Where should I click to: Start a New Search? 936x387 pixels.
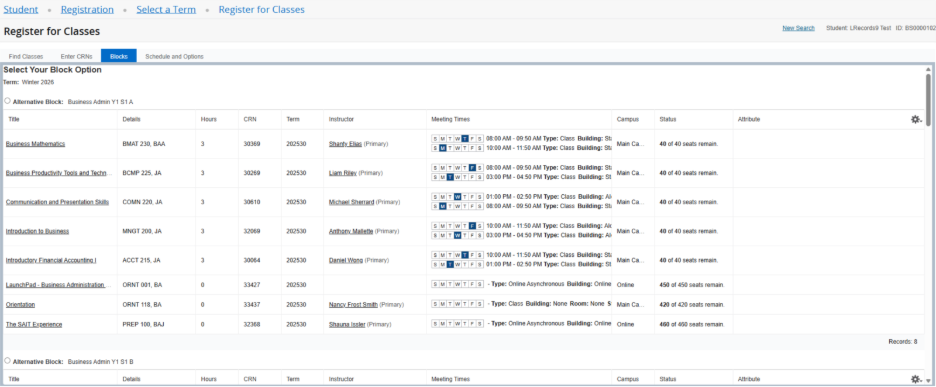pyautogui.click(x=798, y=28)
